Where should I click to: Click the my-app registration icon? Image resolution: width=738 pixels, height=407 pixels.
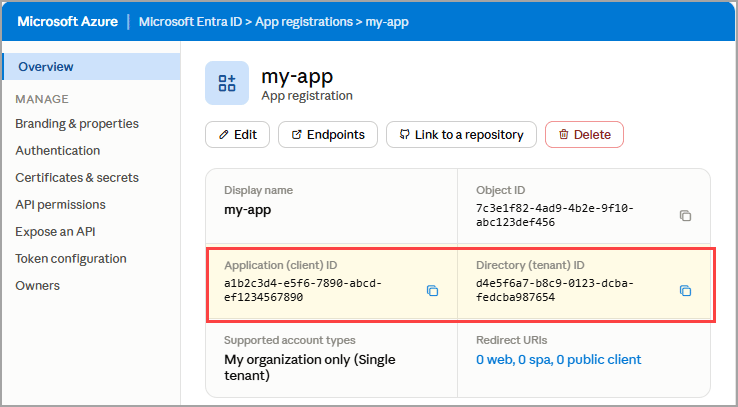tap(227, 83)
